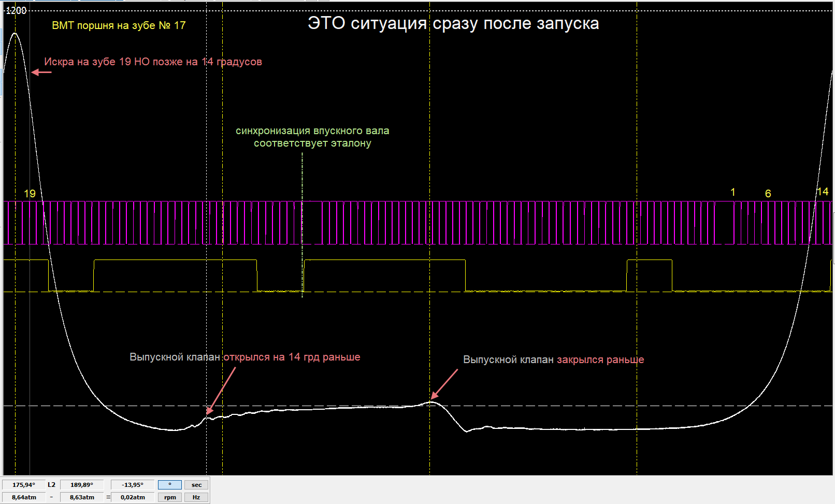Screen dimensions: 835x504
Task: Click the green intake shaft sync marker line
Action: 303,223
